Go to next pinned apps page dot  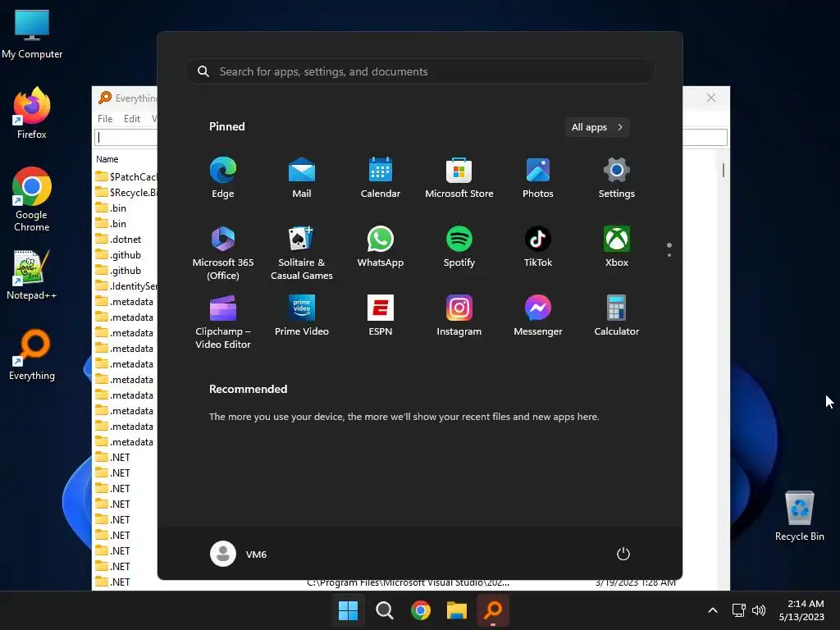[x=669, y=255]
